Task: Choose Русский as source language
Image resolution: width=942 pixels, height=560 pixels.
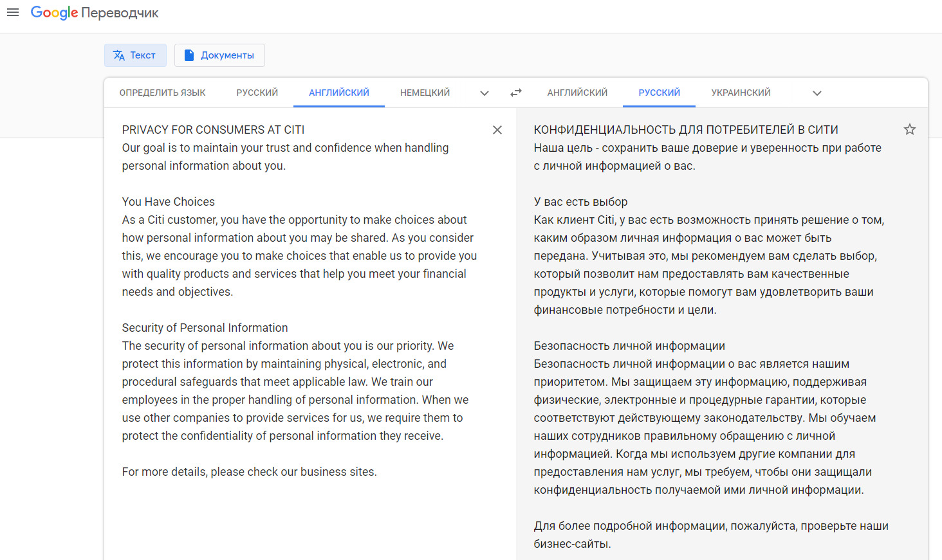Action: click(257, 93)
